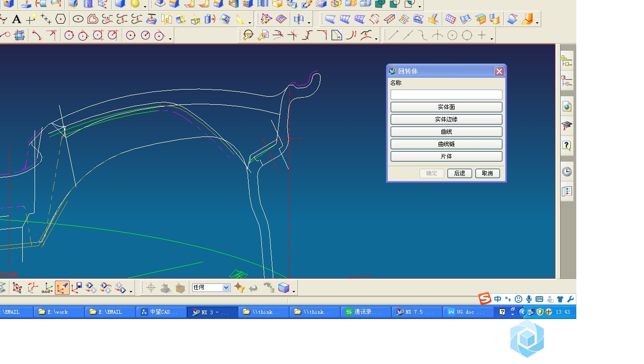Open the UG.doc taskbar window
This screenshot has width=644, height=364.
pyautogui.click(x=468, y=312)
